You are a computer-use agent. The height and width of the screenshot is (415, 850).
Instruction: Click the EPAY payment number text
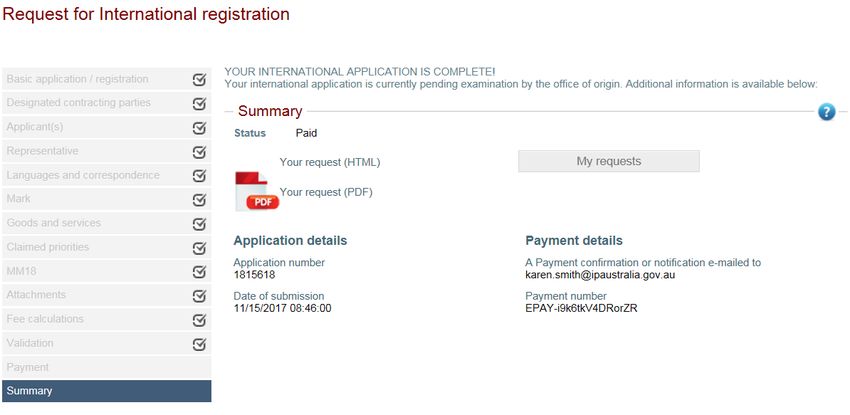[581, 309]
